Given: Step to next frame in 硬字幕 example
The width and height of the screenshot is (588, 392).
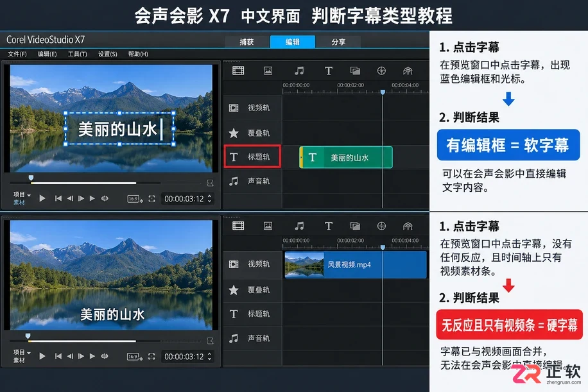Looking at the screenshot, I should coord(81,356).
